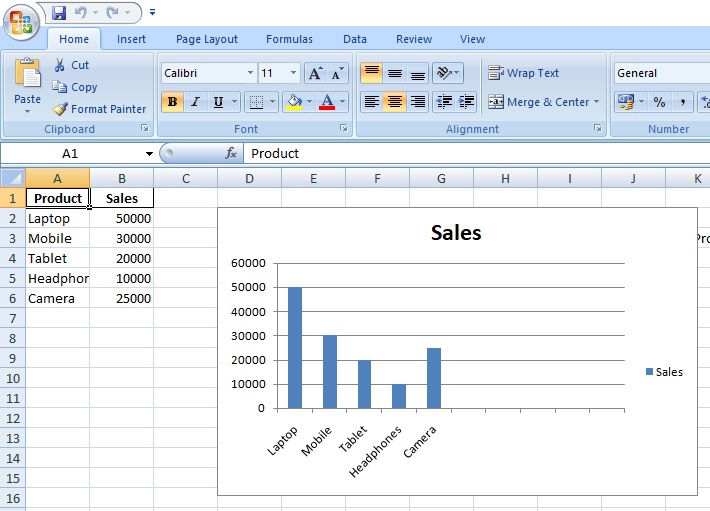Screen dimensions: 710x511
Task: Click the chart title Sales
Action: coord(456,233)
